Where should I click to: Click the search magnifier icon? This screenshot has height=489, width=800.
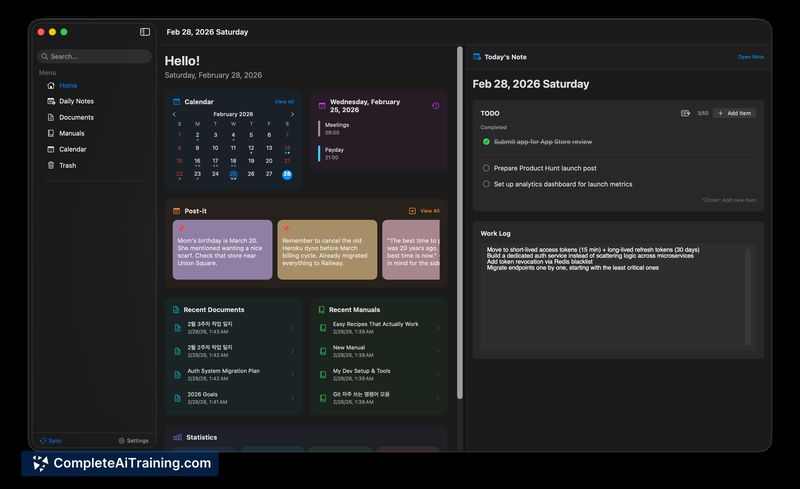click(x=45, y=56)
